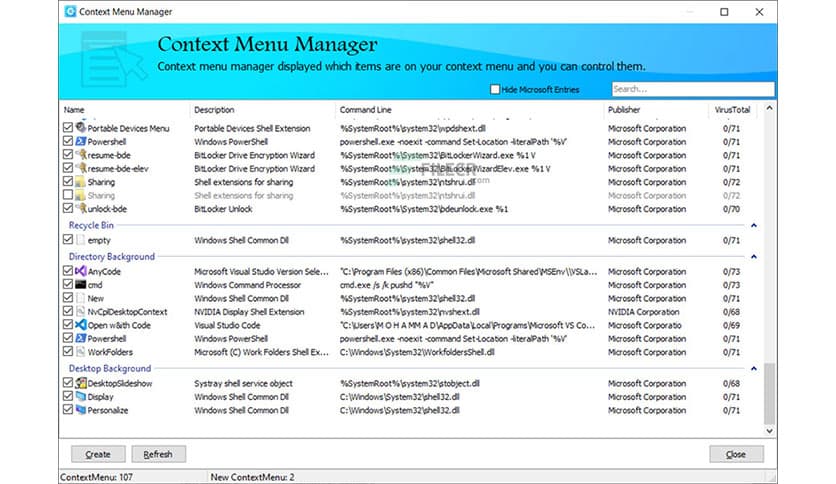Disable the cmd entry checkbox

68,284
